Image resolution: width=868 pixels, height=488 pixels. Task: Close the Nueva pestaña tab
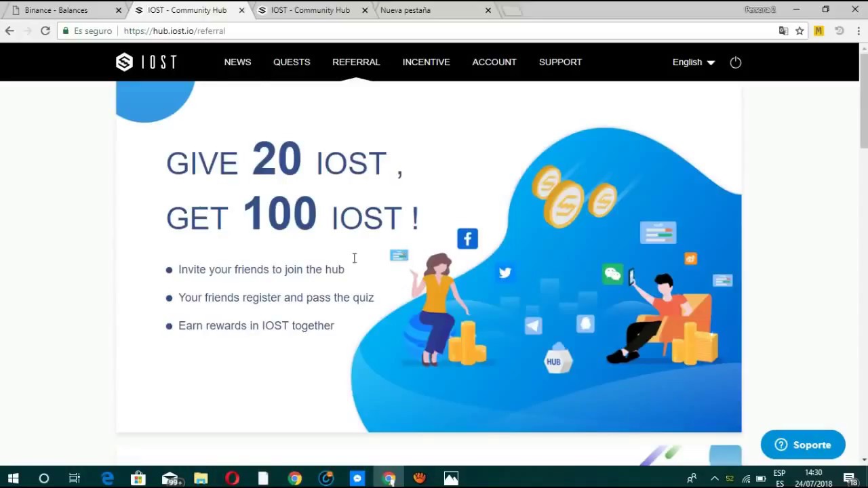pos(488,10)
